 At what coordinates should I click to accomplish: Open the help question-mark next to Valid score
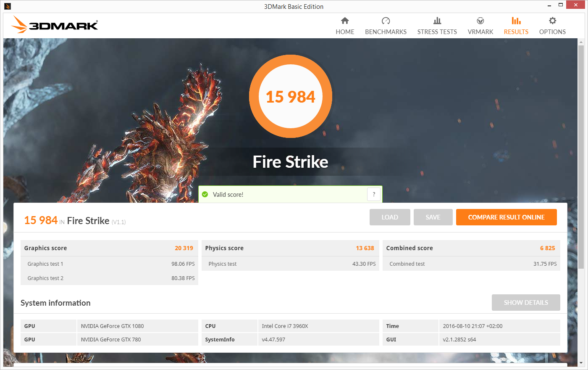click(374, 194)
